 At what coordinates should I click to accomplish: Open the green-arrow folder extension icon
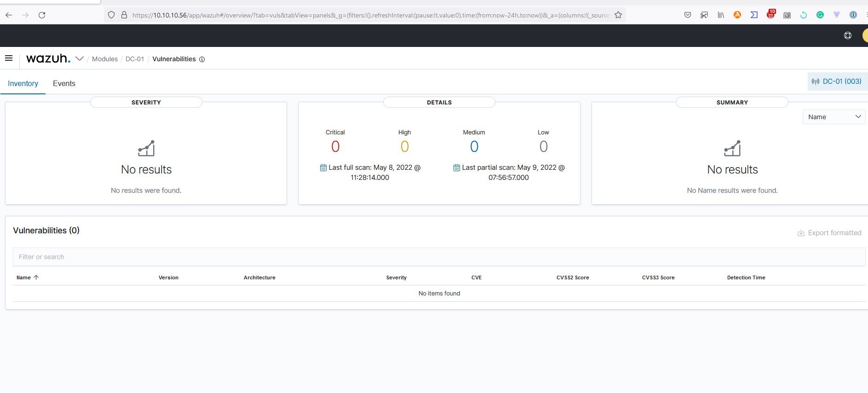click(787, 15)
